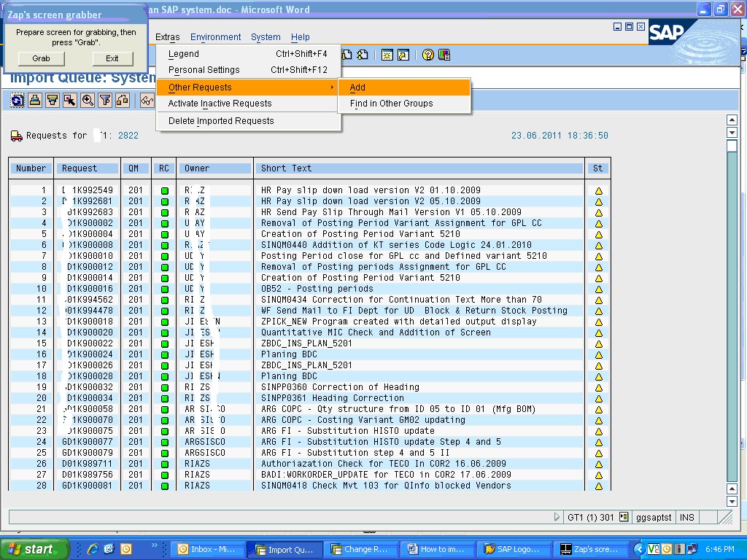Viewport: 747px width, 560px height.
Task: Switch to SAP Logo... taskbar button
Action: [x=514, y=549]
